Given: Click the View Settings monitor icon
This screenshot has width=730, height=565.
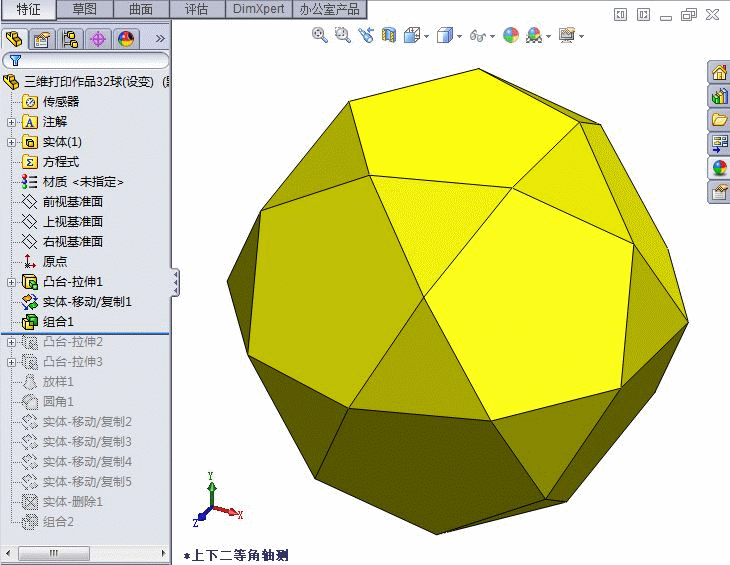Looking at the screenshot, I should coord(567,35).
